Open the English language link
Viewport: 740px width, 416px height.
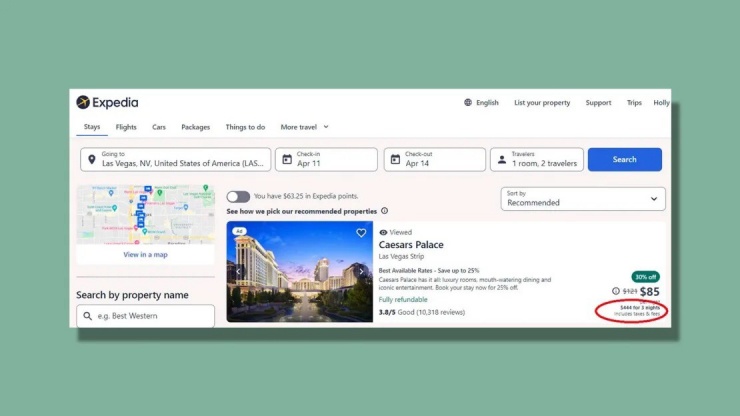(x=487, y=102)
